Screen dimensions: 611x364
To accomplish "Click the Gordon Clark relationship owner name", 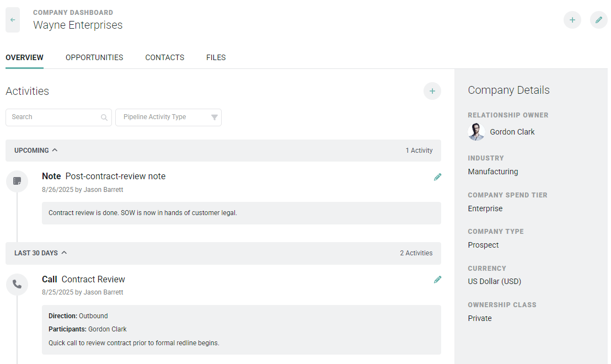I will click(x=512, y=132).
